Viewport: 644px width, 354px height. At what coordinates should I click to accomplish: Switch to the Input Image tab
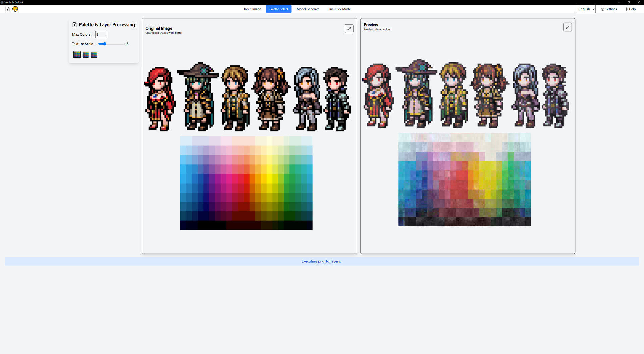pos(252,9)
